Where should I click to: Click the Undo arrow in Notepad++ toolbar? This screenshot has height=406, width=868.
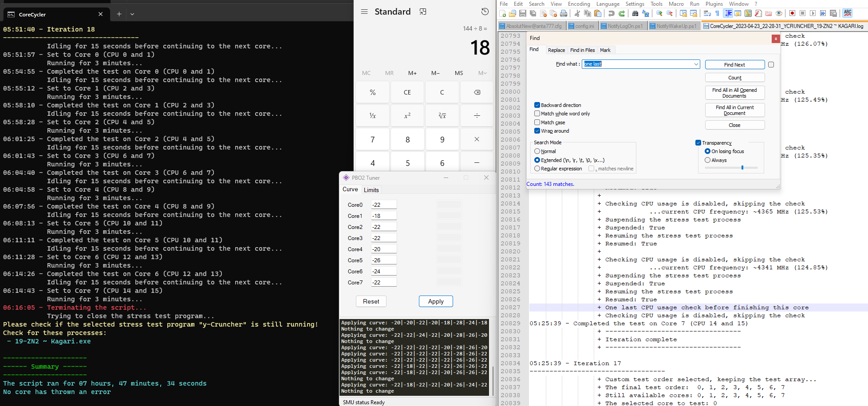pos(612,13)
